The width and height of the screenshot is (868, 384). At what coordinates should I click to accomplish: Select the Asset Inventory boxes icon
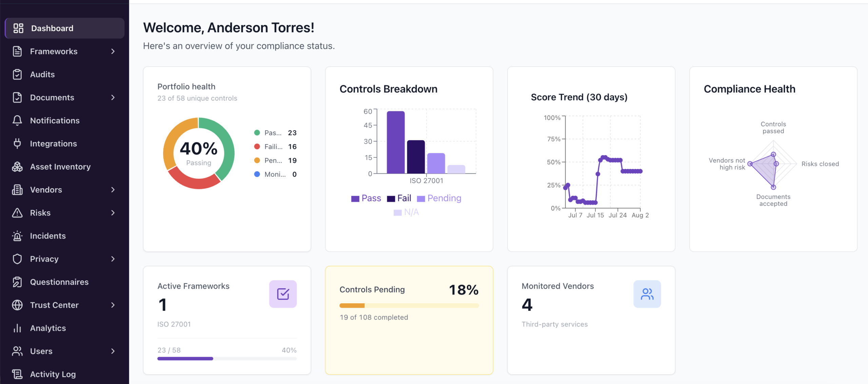[17, 167]
